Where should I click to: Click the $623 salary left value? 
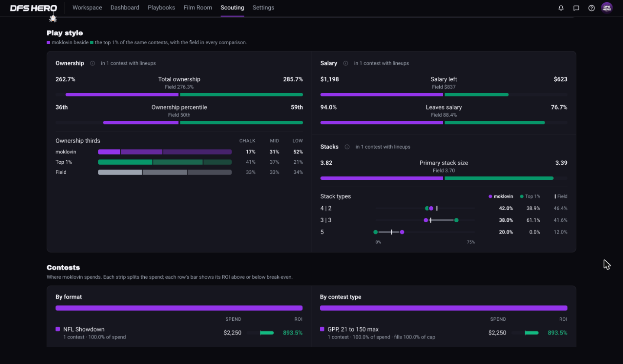pos(561,79)
